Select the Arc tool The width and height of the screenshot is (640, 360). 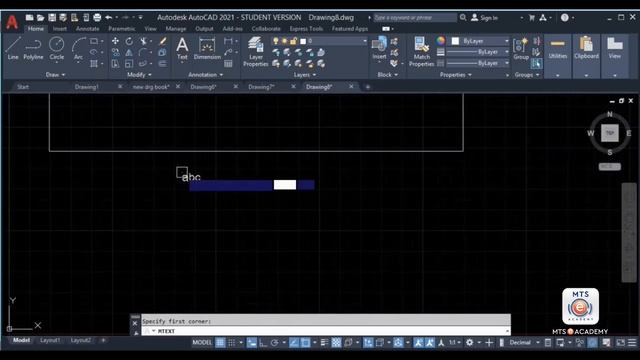point(78,48)
